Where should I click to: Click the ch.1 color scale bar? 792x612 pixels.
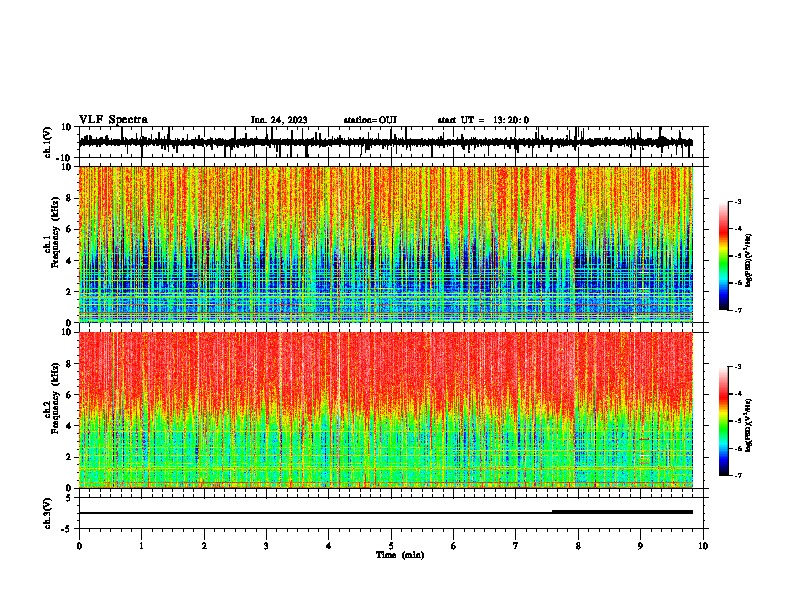(723, 256)
